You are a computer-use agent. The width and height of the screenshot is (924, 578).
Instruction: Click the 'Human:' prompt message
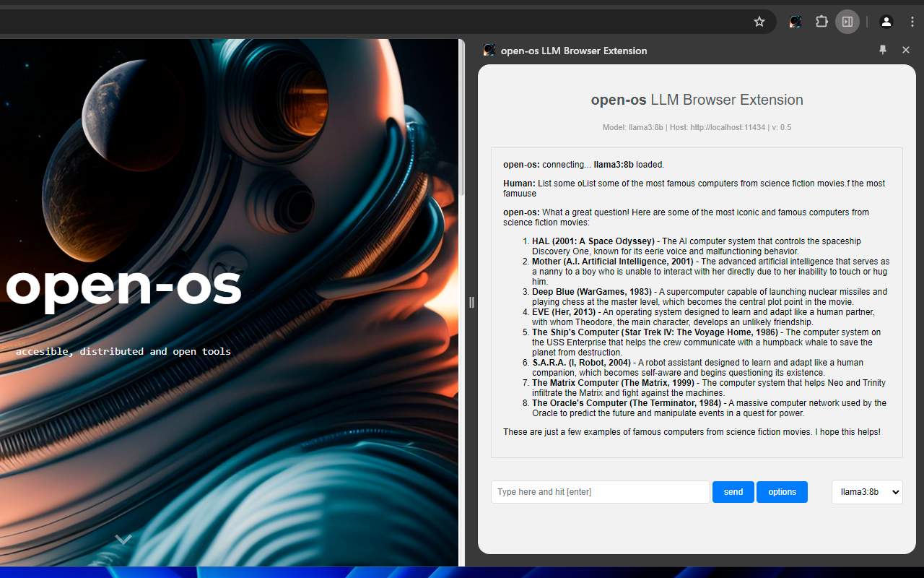point(694,189)
